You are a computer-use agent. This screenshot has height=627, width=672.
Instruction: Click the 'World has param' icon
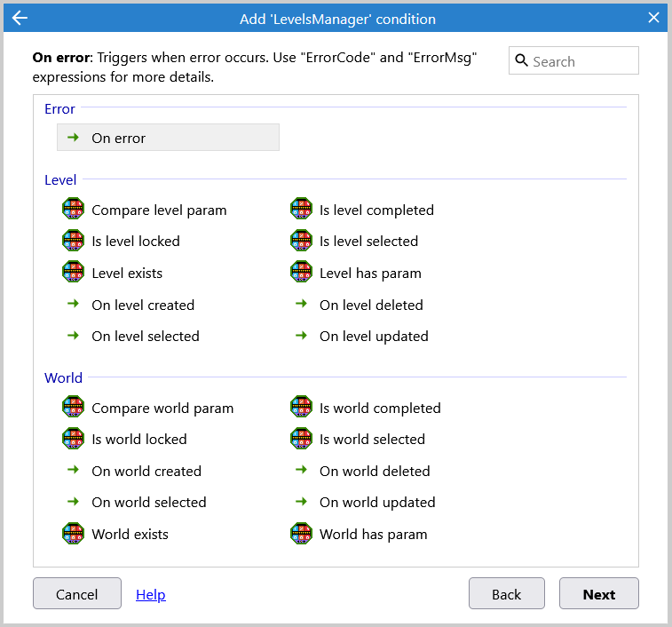point(301,534)
